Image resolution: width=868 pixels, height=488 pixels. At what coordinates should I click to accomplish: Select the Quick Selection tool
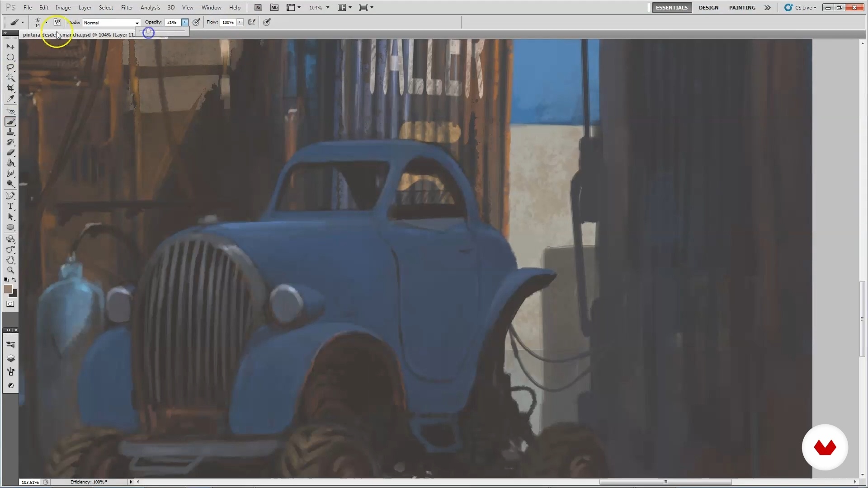tap(10, 78)
